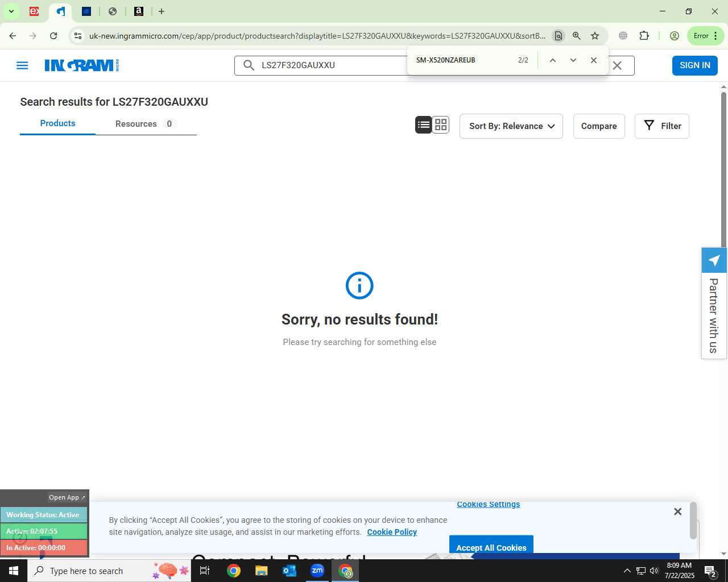This screenshot has height=582, width=728.
Task: Click the network icon in system tray
Action: pyautogui.click(x=640, y=571)
